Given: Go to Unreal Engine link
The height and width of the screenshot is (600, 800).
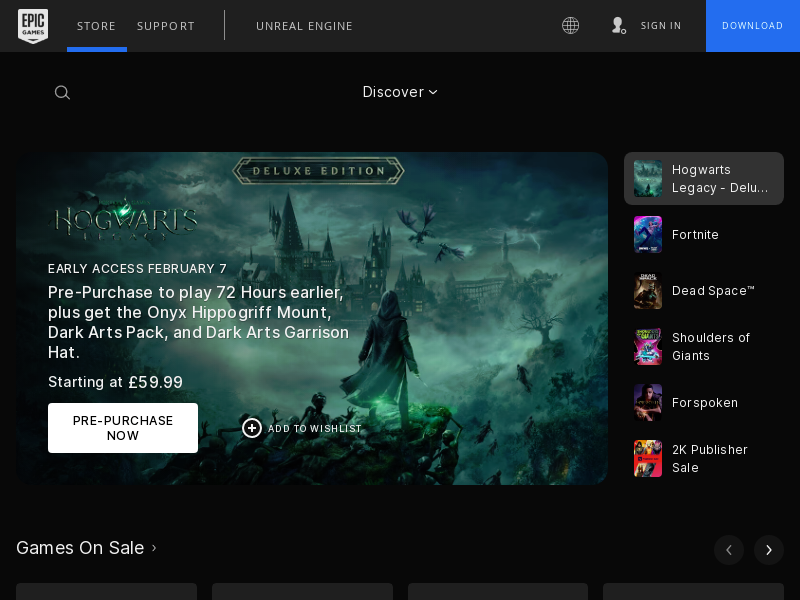Looking at the screenshot, I should [x=304, y=26].
